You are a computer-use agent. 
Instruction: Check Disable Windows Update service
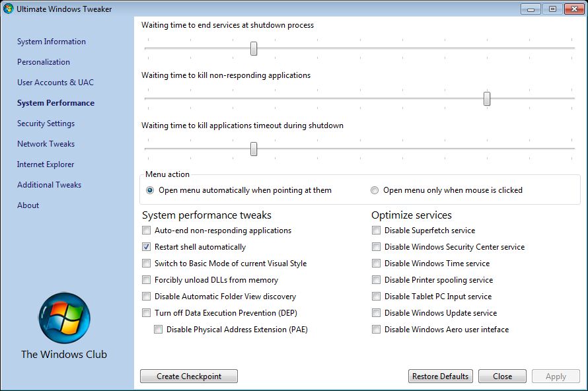tap(376, 313)
